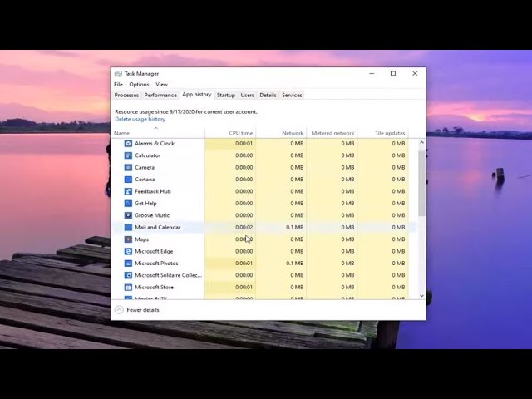This screenshot has height=399, width=532.
Task: Click the Cortana app icon
Action: click(x=128, y=180)
